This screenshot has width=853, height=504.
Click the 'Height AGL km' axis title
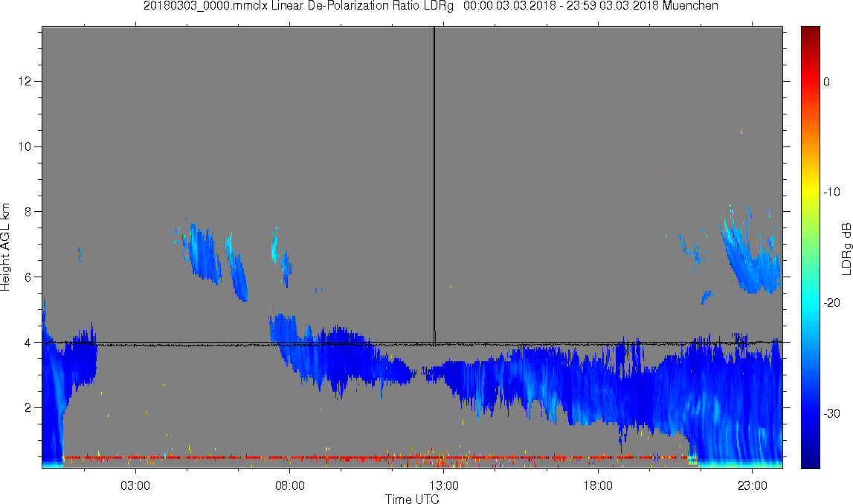[5, 248]
